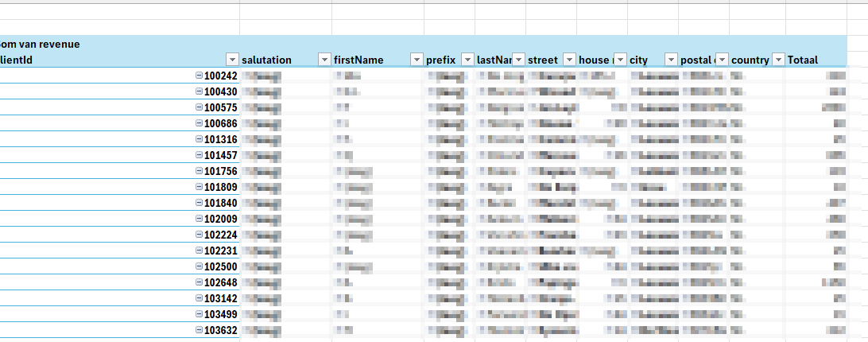Collapse the 101316 client row
868x342 pixels.
[199, 139]
